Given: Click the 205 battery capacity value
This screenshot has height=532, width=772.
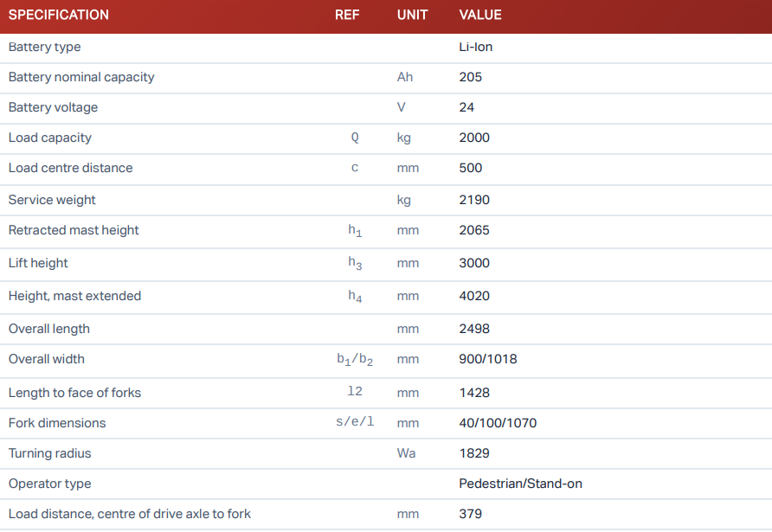Looking at the screenshot, I should pos(470,77).
